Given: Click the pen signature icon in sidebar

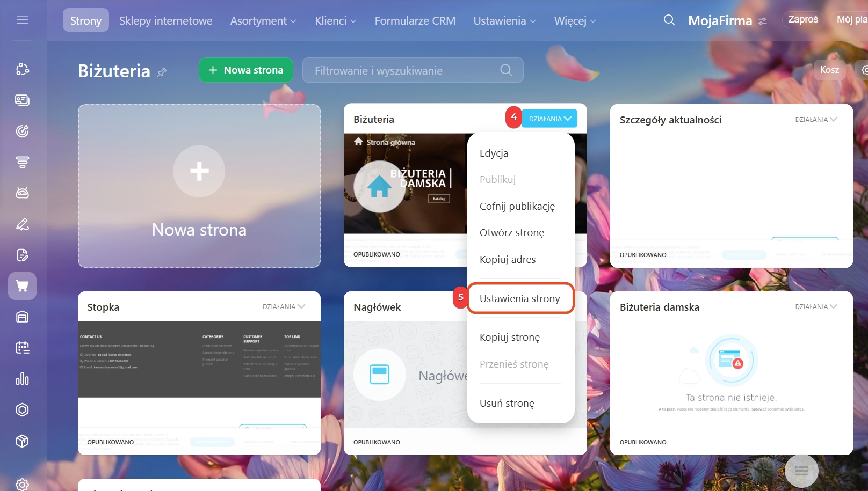Looking at the screenshot, I should (22, 224).
